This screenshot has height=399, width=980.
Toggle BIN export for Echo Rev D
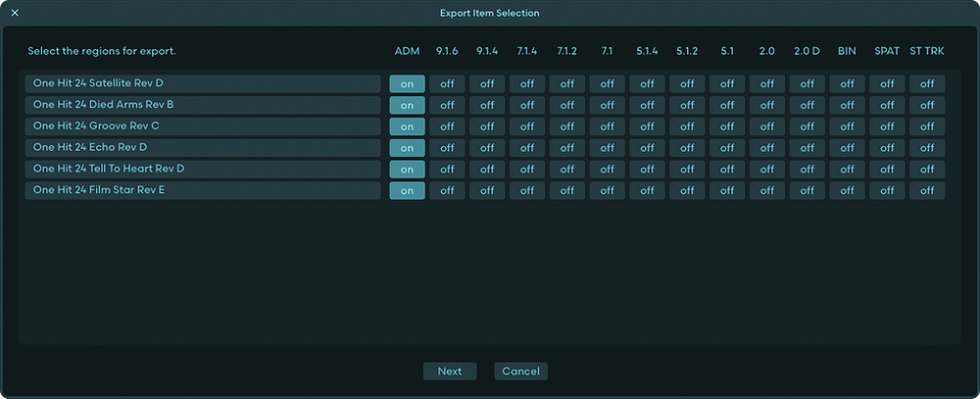coord(847,148)
